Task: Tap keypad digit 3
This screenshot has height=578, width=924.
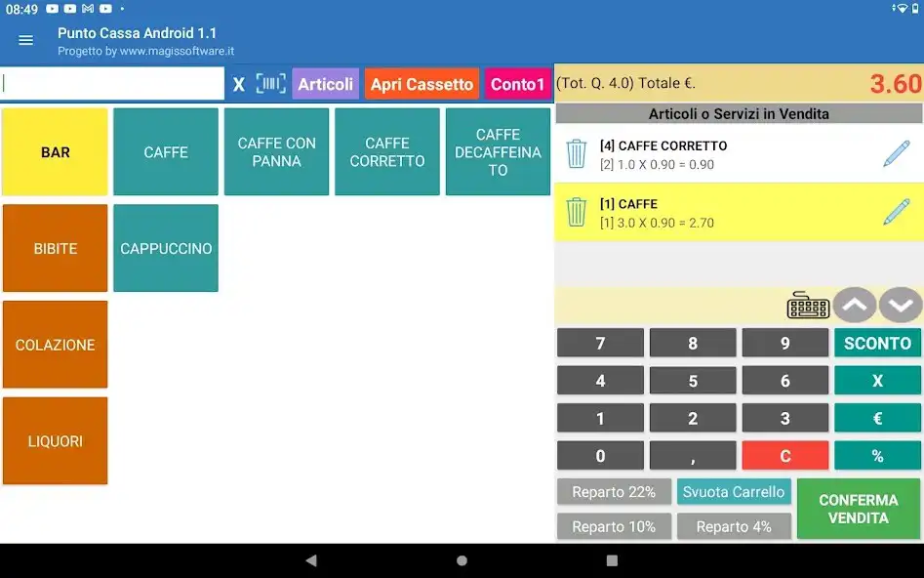Action: coord(784,418)
